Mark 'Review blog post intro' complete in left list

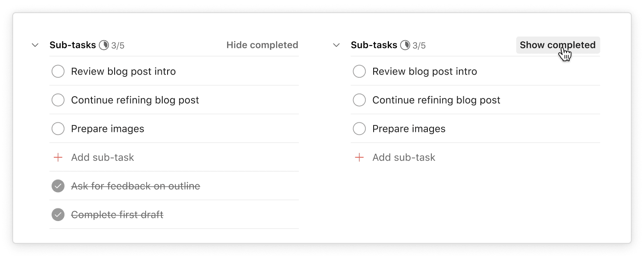point(58,71)
